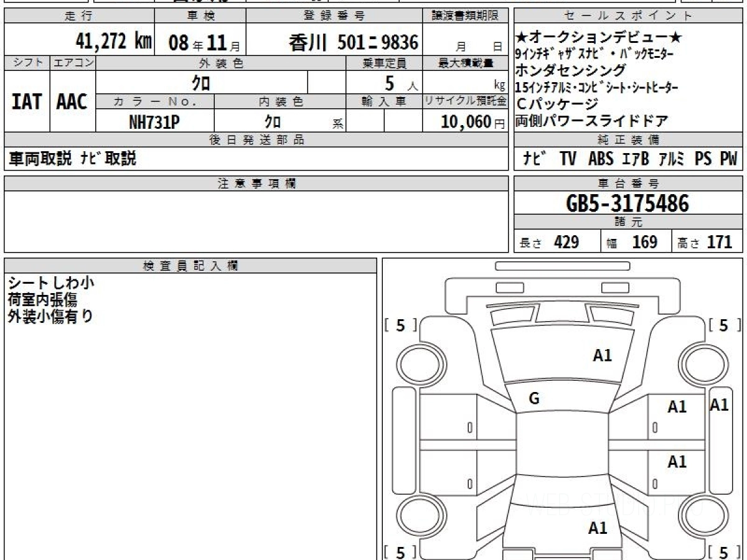Select the inspection date 08年11月
Viewport: 747px width, 560px height.
point(205,43)
